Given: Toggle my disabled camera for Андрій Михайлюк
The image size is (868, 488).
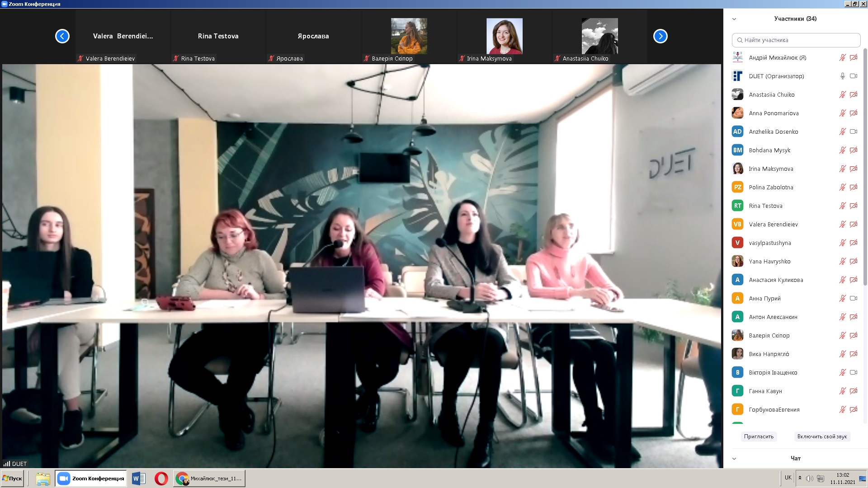Looking at the screenshot, I should click(854, 57).
